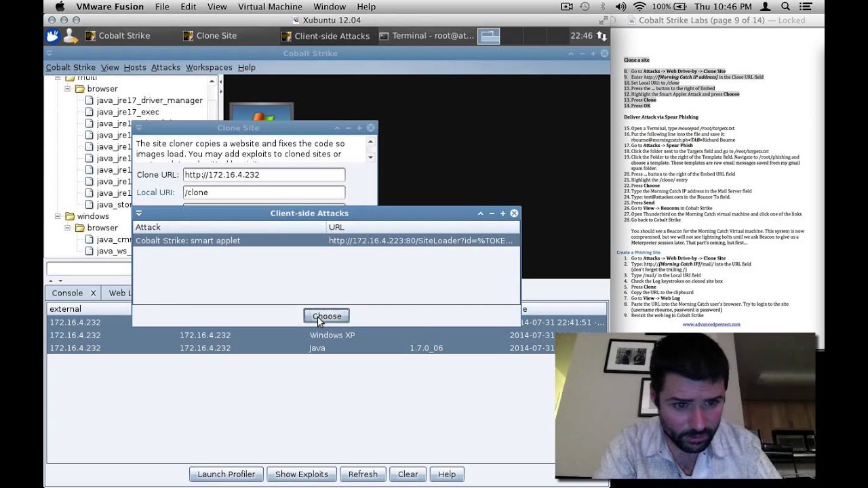This screenshot has height=488, width=868.
Task: Open the Help menu in Cobalt Strike
Action: 246,67
